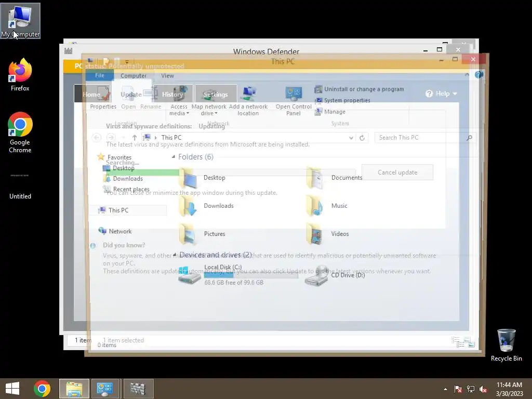Screen dimensions: 532x399
Task: Collapse the Devices and drives group
Action: click(175, 255)
